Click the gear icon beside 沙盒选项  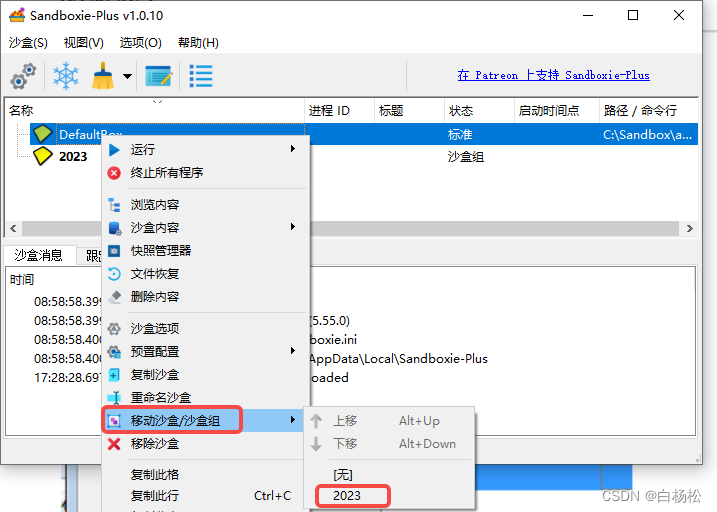coord(114,329)
